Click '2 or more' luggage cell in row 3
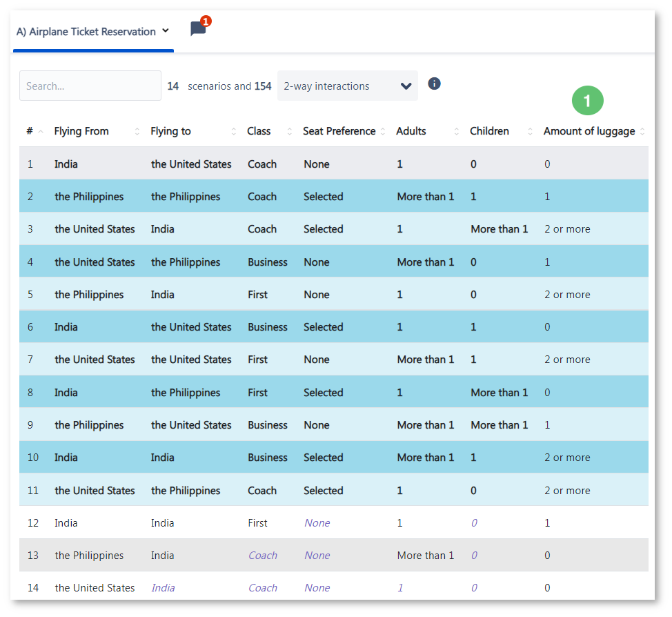Screen dimensions: 672x617 pyautogui.click(x=567, y=229)
